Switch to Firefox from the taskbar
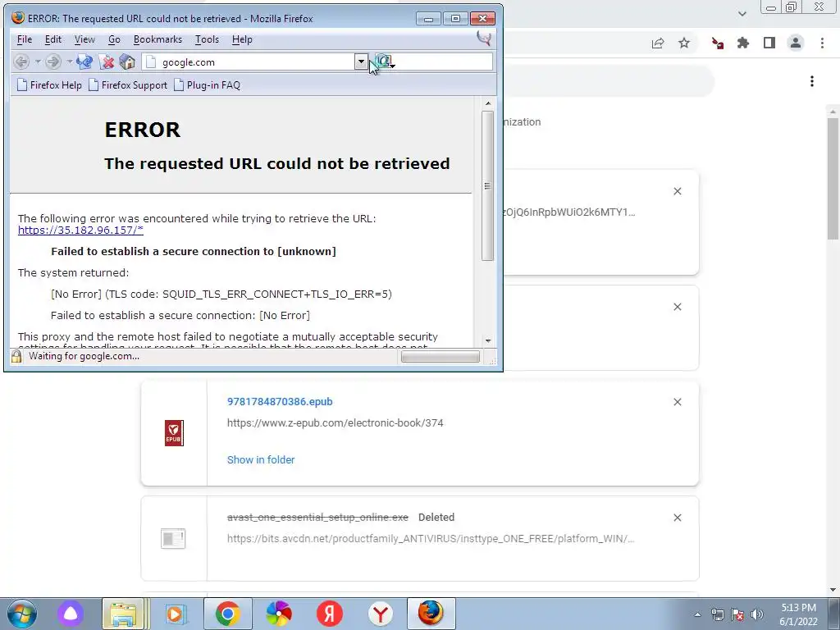The image size is (840, 630). pyautogui.click(x=431, y=614)
